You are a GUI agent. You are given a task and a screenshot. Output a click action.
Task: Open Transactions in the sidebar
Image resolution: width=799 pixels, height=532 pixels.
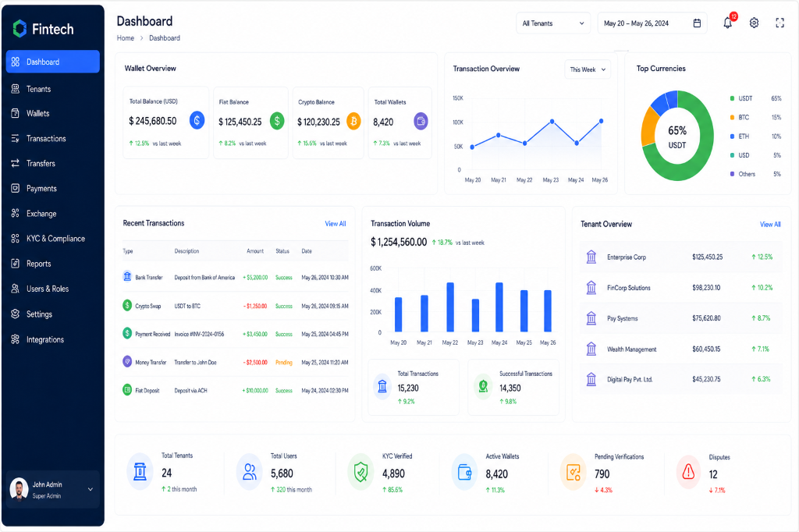[x=53, y=138]
